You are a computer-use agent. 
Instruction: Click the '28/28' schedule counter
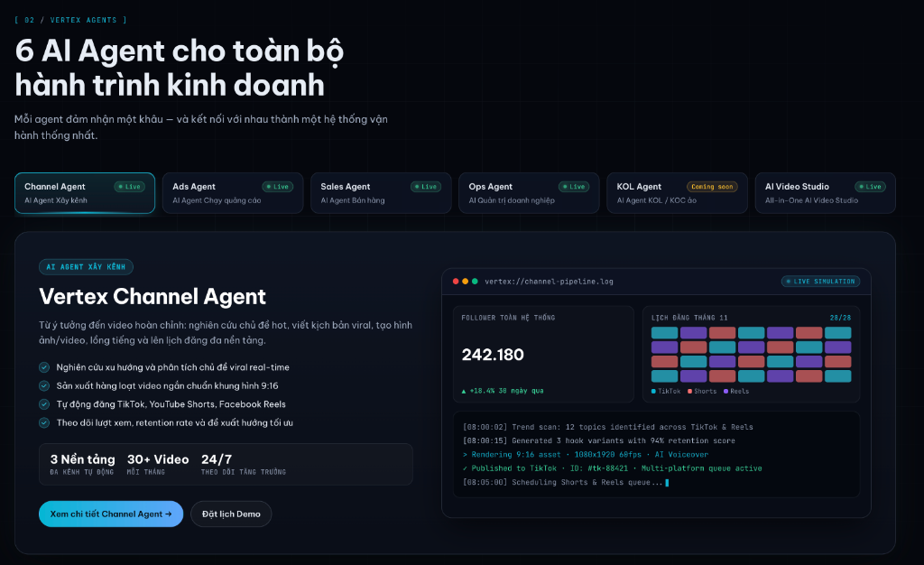pos(840,318)
